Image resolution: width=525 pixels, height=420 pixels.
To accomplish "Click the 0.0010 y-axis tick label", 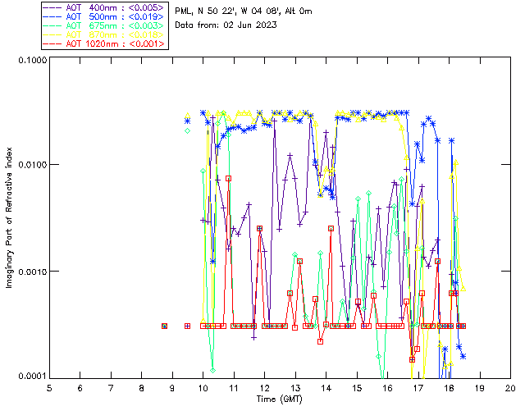I will [32, 271].
